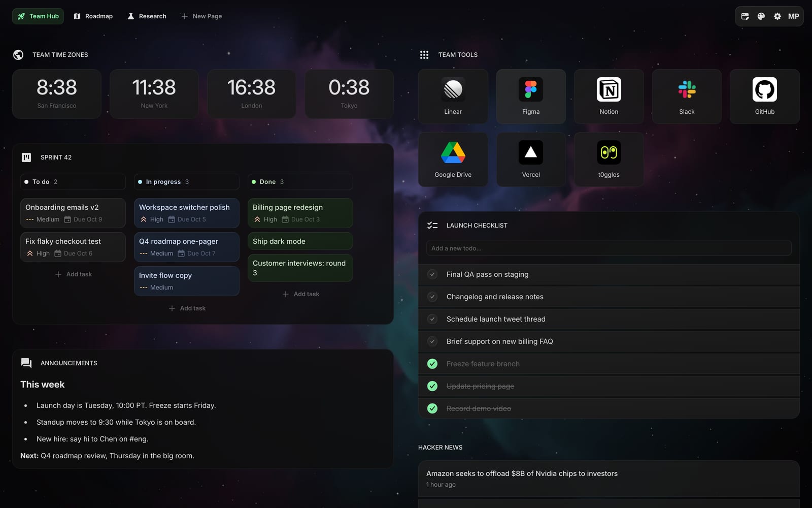
Task: Click the Tokyo clock
Action: [349, 94]
